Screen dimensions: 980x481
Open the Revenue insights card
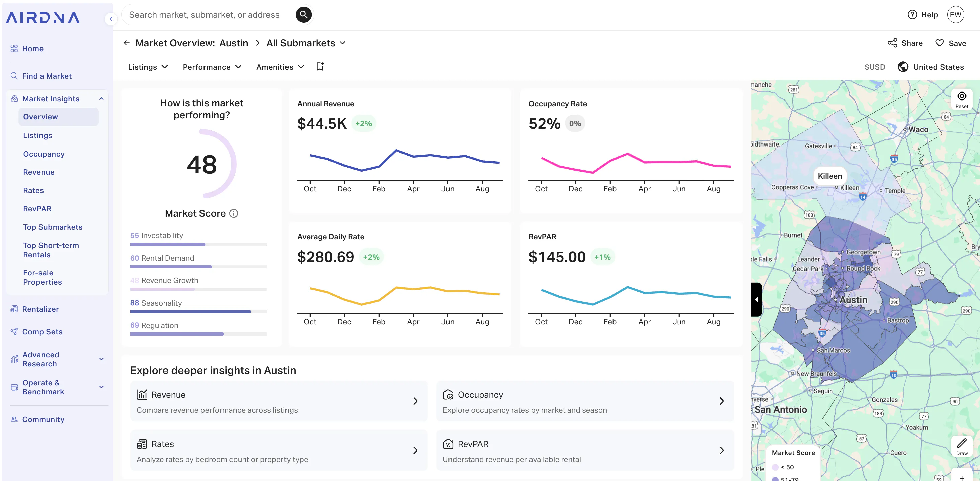278,401
